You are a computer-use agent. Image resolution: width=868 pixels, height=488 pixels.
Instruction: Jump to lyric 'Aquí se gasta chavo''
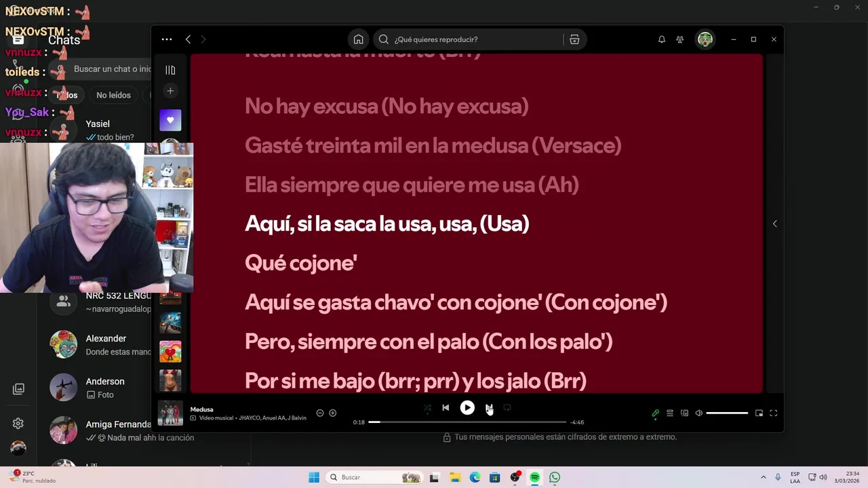coord(456,302)
